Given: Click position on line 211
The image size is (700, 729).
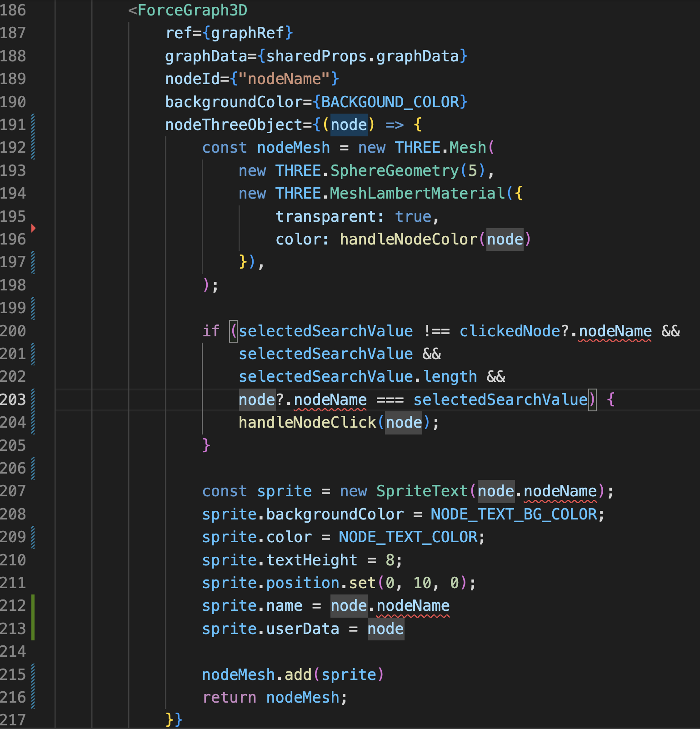Looking at the screenshot, I should coord(303,583).
